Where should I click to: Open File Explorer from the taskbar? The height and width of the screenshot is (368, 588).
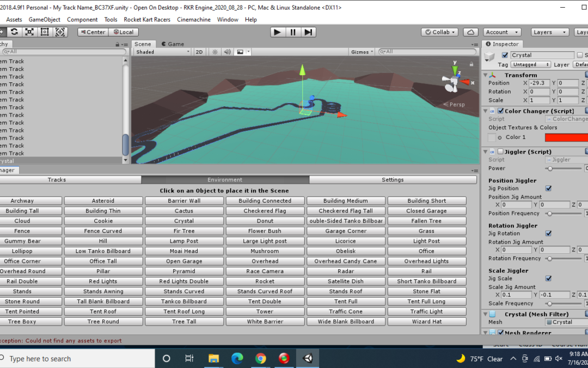(x=213, y=358)
